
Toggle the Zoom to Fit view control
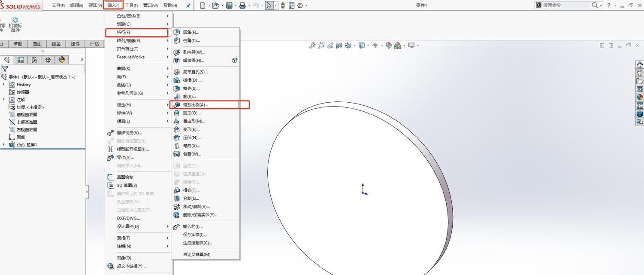click(312, 45)
